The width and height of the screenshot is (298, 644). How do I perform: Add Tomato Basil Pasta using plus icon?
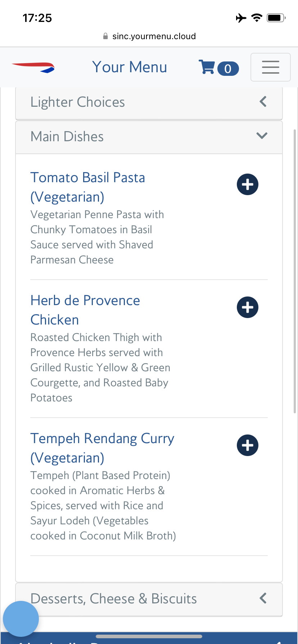(x=247, y=184)
